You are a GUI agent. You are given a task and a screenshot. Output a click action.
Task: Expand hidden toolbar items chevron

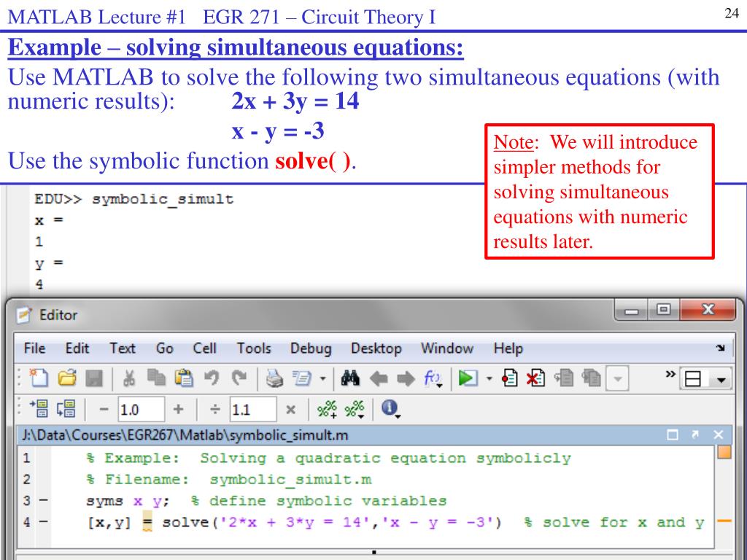(670, 374)
